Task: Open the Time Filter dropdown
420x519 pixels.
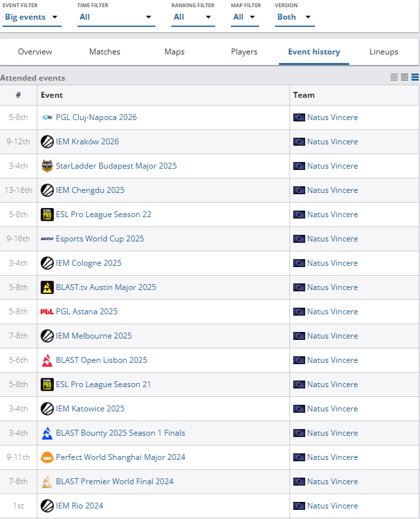Action: [x=116, y=17]
